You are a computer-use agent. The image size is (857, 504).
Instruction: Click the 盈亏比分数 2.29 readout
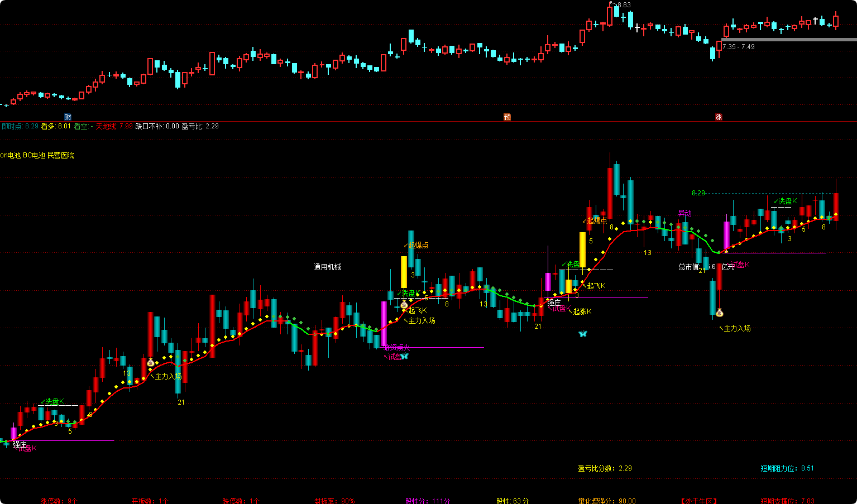(605, 468)
